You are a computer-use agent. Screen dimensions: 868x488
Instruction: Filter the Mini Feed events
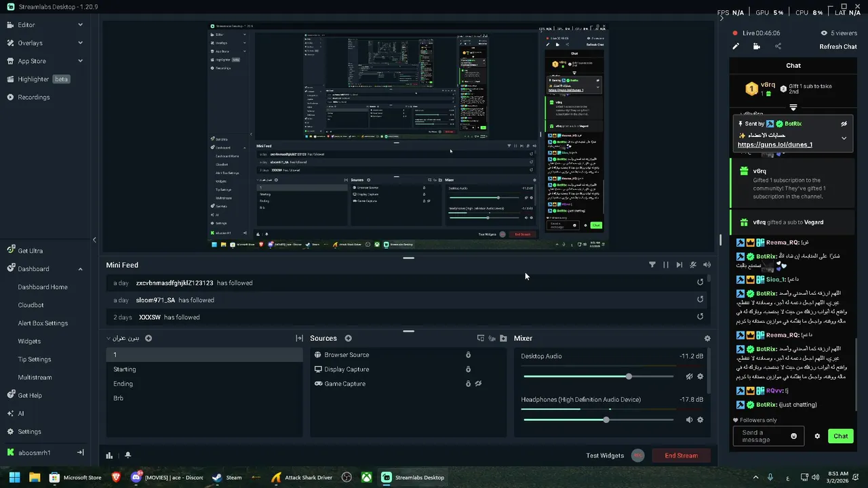pyautogui.click(x=652, y=265)
